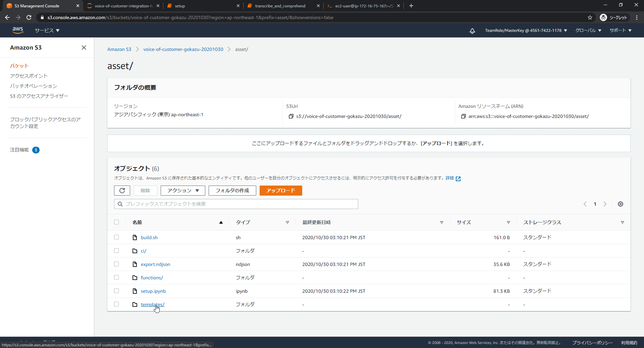Open バケット in the sidebar
Screen dimensions: 644x348
(19, 66)
